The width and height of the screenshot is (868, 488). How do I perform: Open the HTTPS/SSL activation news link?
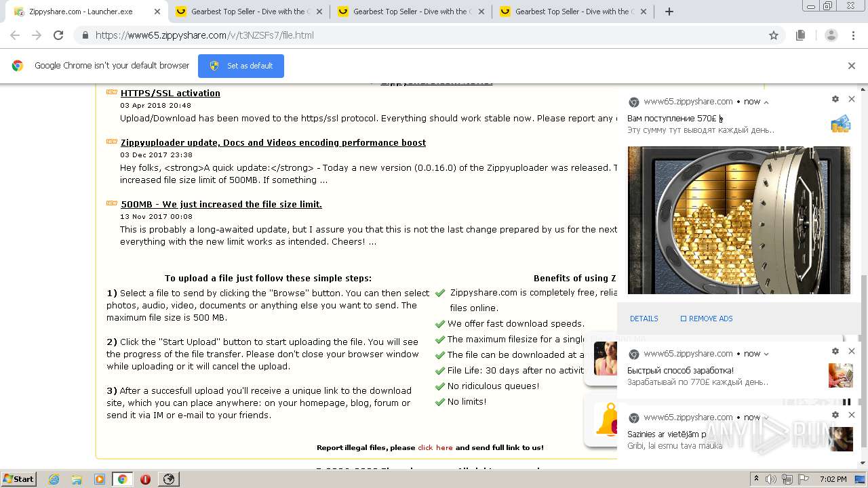pyautogui.click(x=170, y=93)
